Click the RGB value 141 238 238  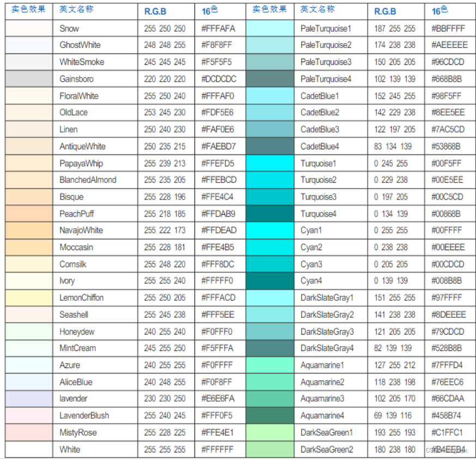(395, 315)
